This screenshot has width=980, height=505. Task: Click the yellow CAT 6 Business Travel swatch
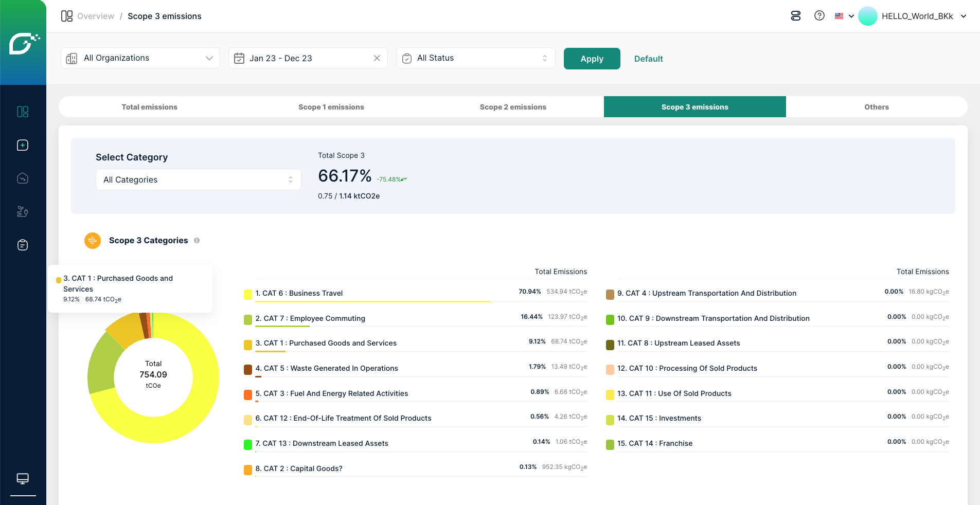(248, 294)
